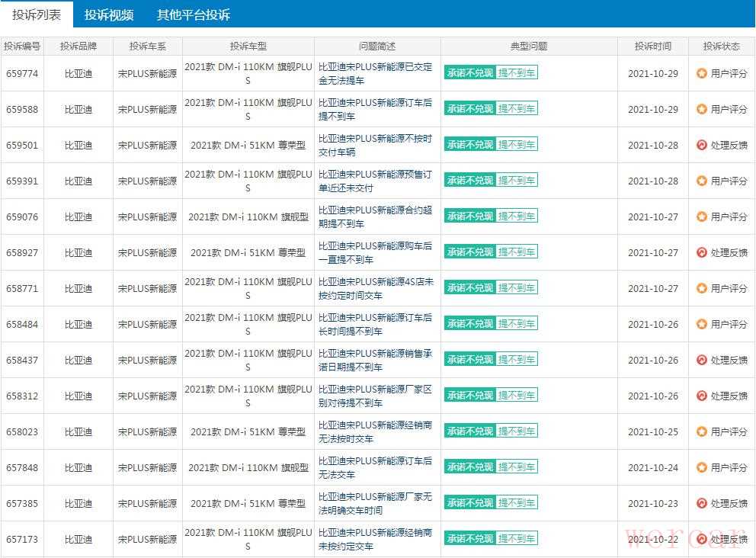This screenshot has height=558, width=756.
Task: Click the user rating icon for complaint 658484
Action: 702,325
